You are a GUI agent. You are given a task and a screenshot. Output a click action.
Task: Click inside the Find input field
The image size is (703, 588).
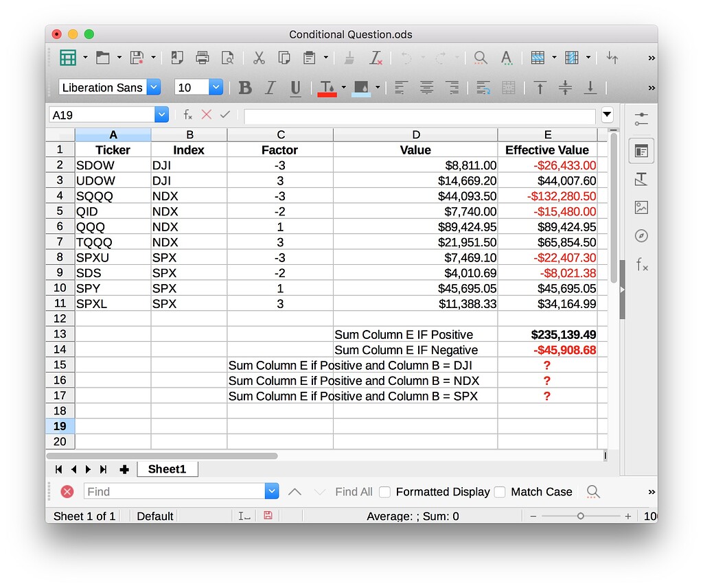(x=172, y=491)
